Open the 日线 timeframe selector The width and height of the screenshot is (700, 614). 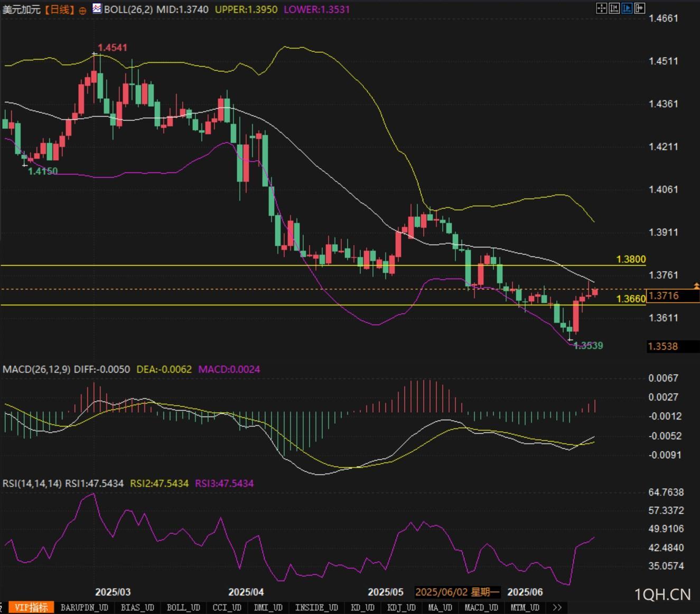(x=59, y=10)
